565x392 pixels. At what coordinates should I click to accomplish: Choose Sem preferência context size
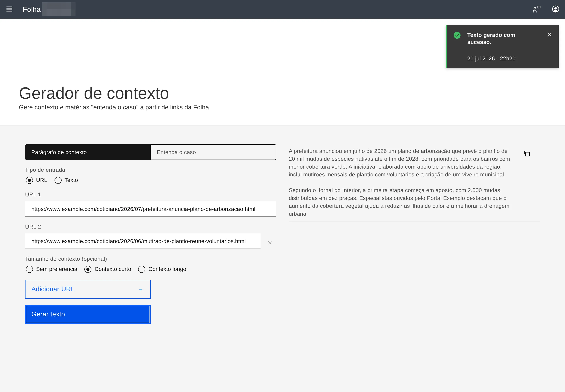(x=29, y=269)
